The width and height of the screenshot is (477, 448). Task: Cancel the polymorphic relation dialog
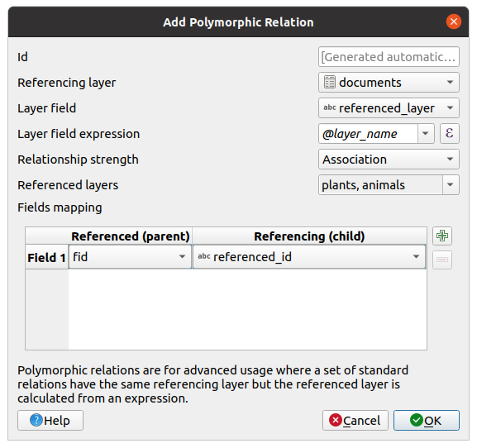click(355, 421)
